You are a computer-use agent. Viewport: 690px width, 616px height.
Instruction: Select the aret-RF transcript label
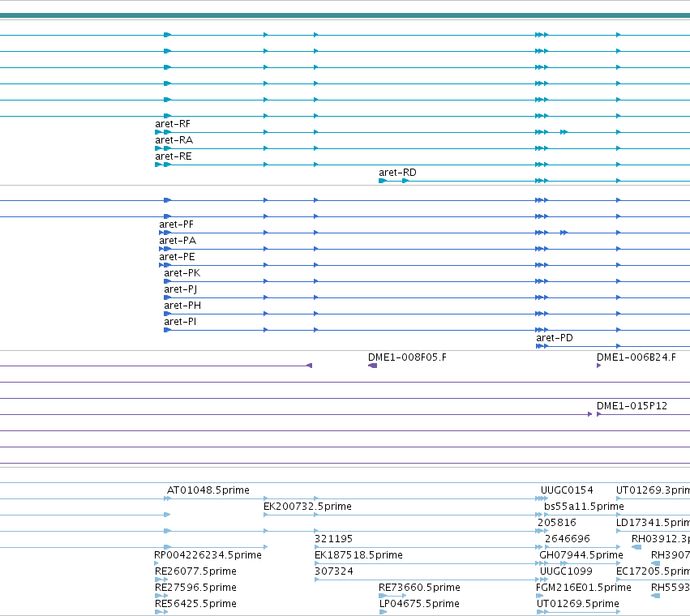(173, 124)
